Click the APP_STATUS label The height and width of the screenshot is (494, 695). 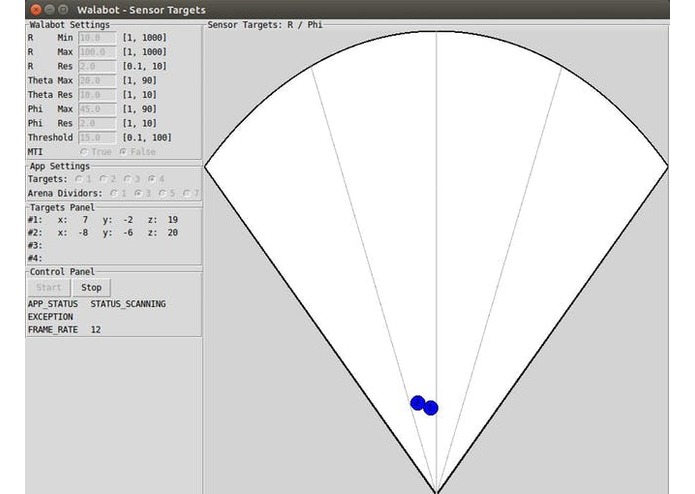click(x=53, y=304)
